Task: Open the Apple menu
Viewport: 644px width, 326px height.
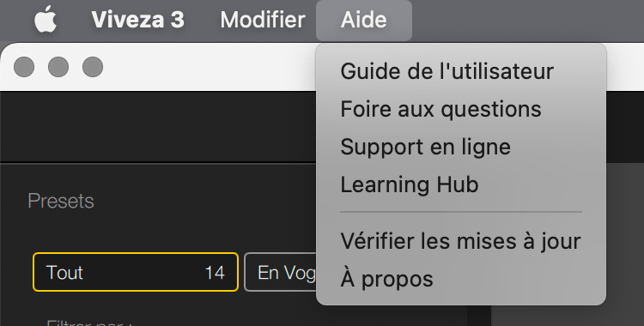Action: coord(46,20)
